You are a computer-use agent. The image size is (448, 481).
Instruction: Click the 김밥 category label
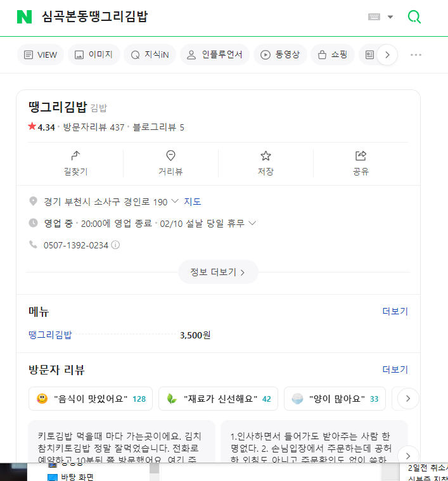pyautogui.click(x=99, y=108)
